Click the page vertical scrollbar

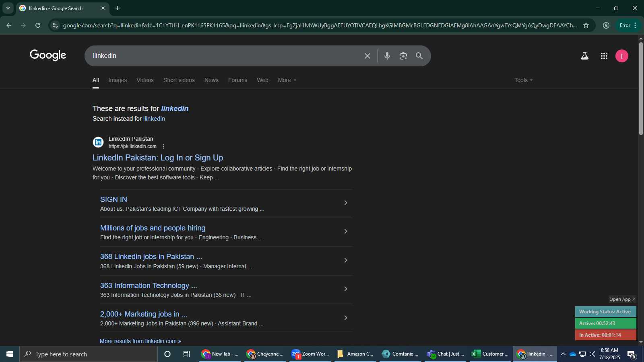(x=641, y=88)
